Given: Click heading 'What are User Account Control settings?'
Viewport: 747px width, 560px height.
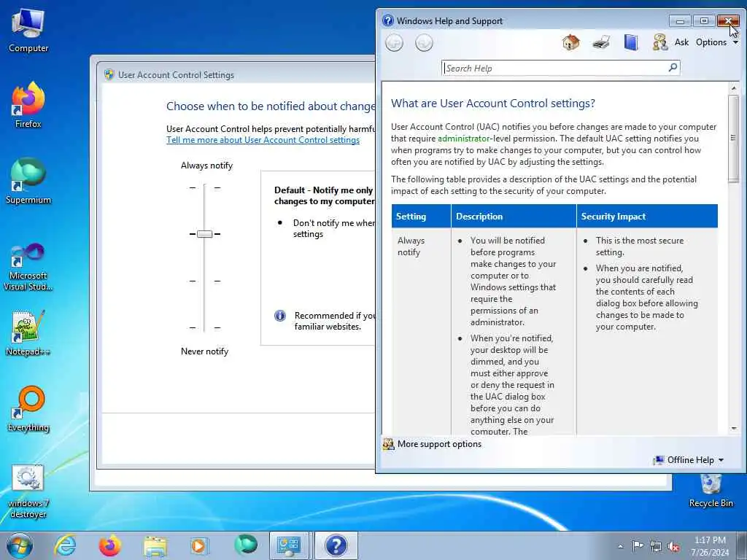Looking at the screenshot, I should 493,104.
